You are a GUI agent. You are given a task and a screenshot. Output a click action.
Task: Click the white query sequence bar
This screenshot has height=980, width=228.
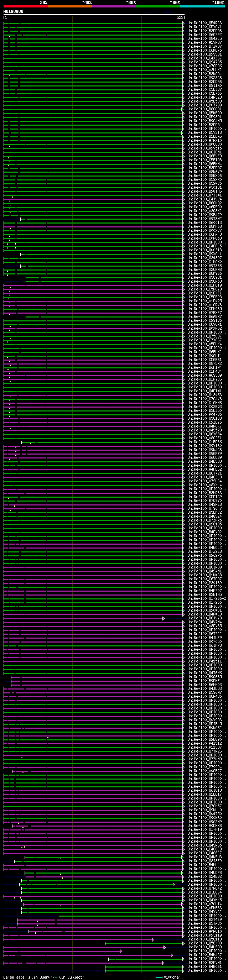(x=94, y=15)
